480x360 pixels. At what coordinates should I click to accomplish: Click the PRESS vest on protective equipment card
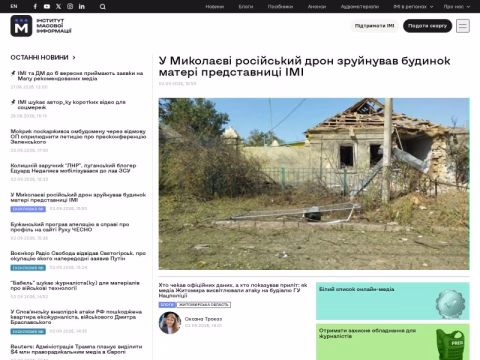pos(450,344)
